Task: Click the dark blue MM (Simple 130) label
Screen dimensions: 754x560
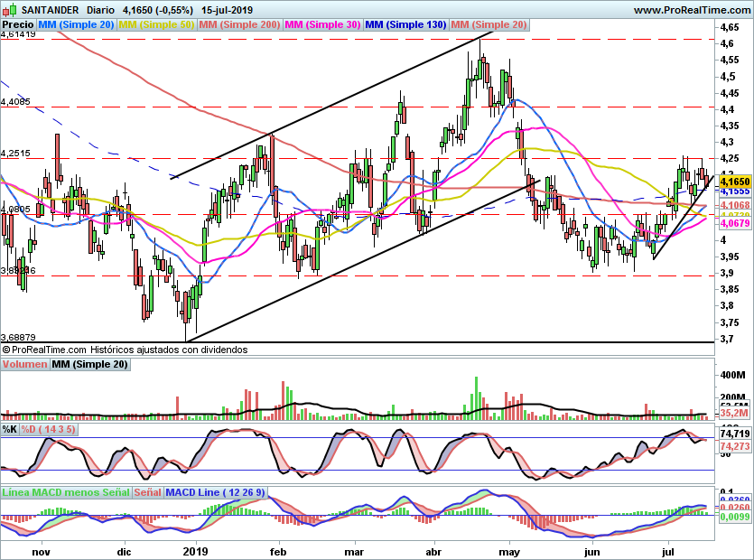Action: pos(405,24)
